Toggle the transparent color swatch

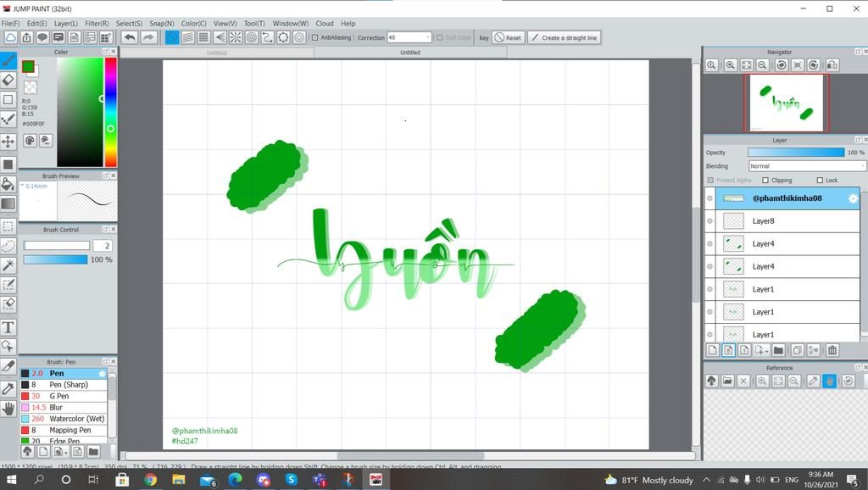point(30,87)
